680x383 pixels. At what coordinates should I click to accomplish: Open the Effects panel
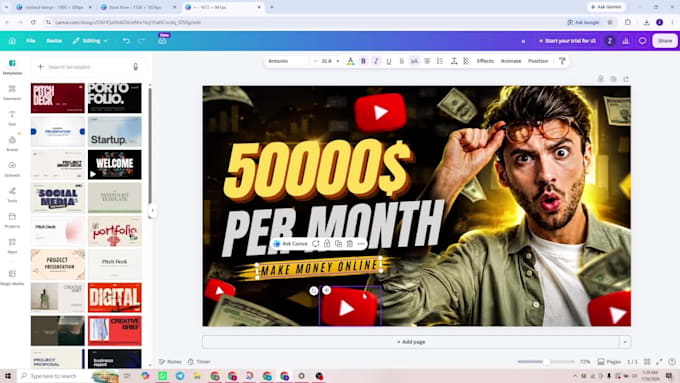(x=485, y=61)
